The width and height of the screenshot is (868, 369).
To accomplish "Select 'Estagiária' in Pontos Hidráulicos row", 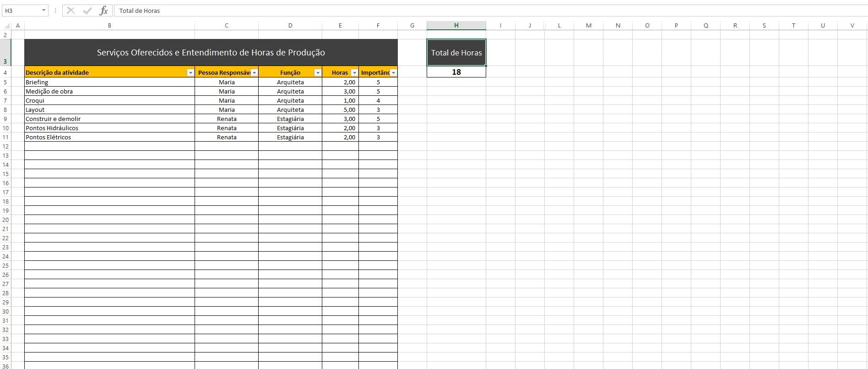I will (290, 128).
